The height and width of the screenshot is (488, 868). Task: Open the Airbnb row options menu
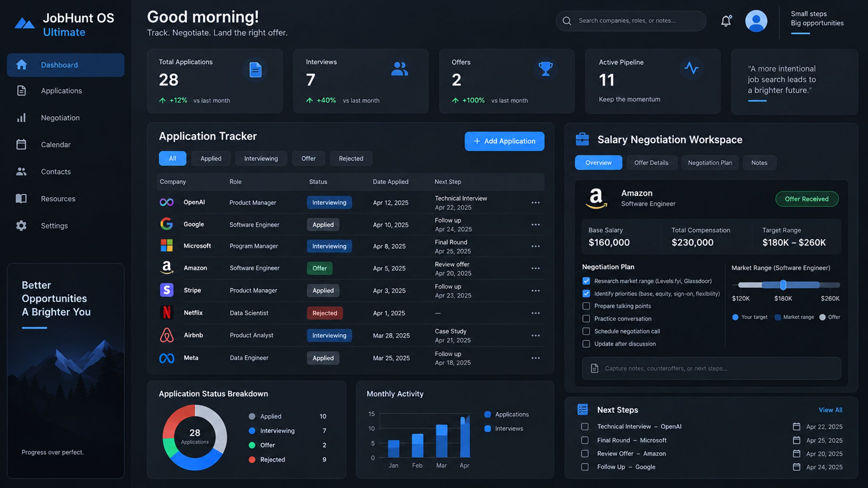pyautogui.click(x=536, y=335)
